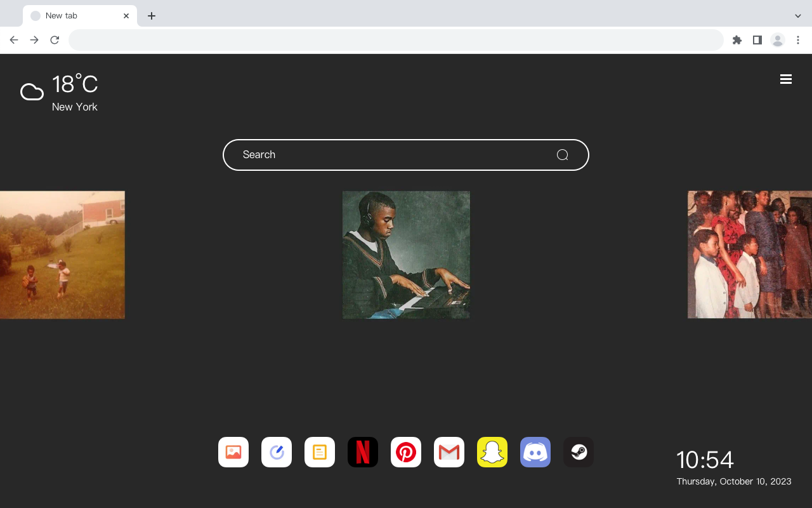
Task: Open the profile avatar menu
Action: coord(778,40)
